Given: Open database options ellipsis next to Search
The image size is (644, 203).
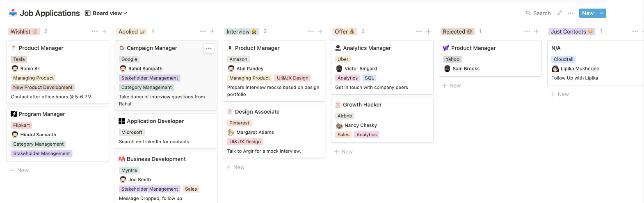Looking at the screenshot, I should [571, 13].
